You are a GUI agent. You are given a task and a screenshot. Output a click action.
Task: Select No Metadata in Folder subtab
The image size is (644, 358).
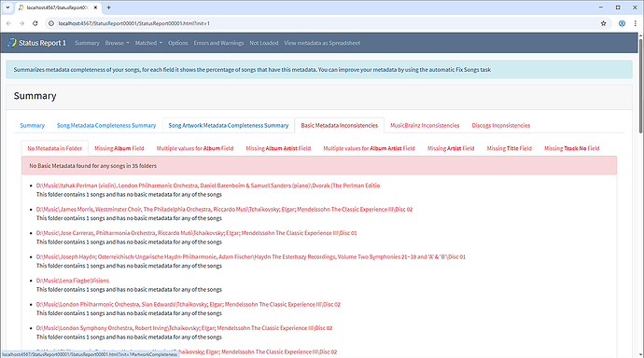(55, 148)
